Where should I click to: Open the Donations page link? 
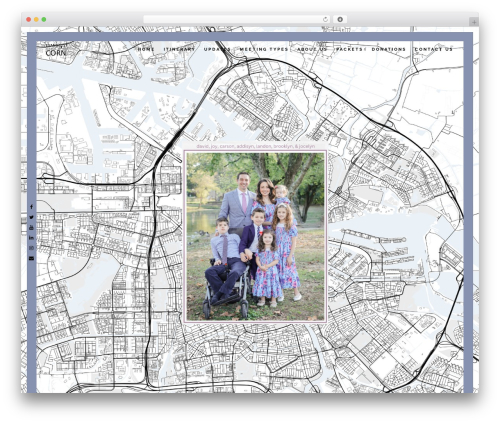tap(389, 49)
